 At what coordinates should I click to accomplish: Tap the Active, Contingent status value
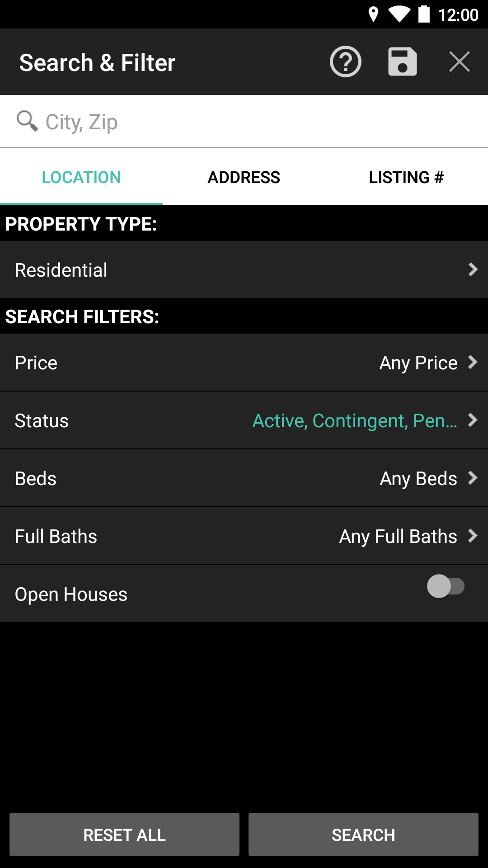point(355,421)
